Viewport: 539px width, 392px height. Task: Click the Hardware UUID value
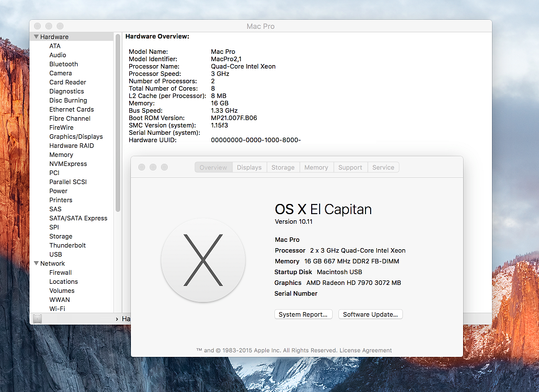[256, 140]
